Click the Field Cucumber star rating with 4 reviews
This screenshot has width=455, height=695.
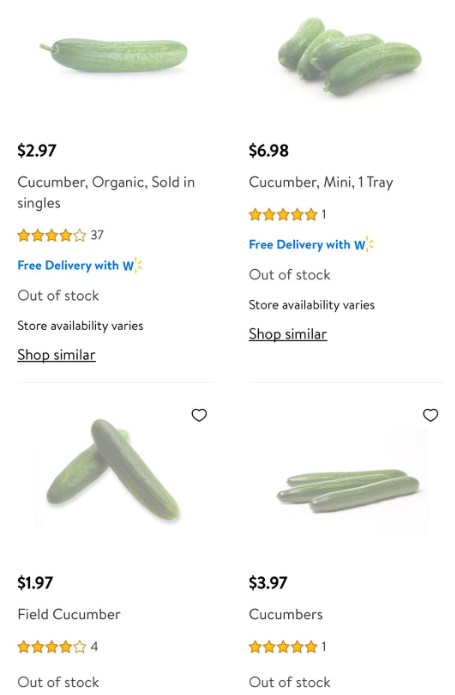[58, 647]
